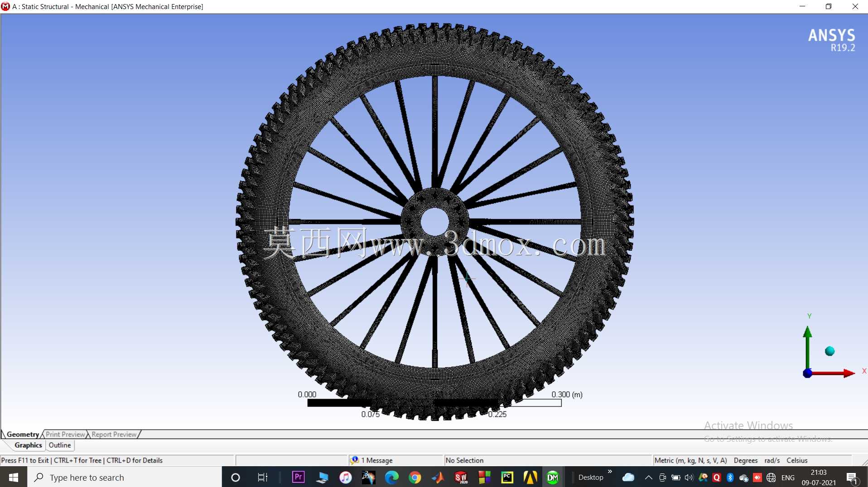Open volume control tray icon
The height and width of the screenshot is (487, 868).
point(689,477)
